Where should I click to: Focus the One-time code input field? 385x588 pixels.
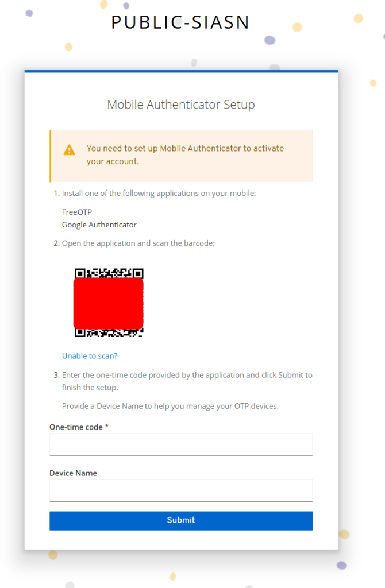[181, 444]
